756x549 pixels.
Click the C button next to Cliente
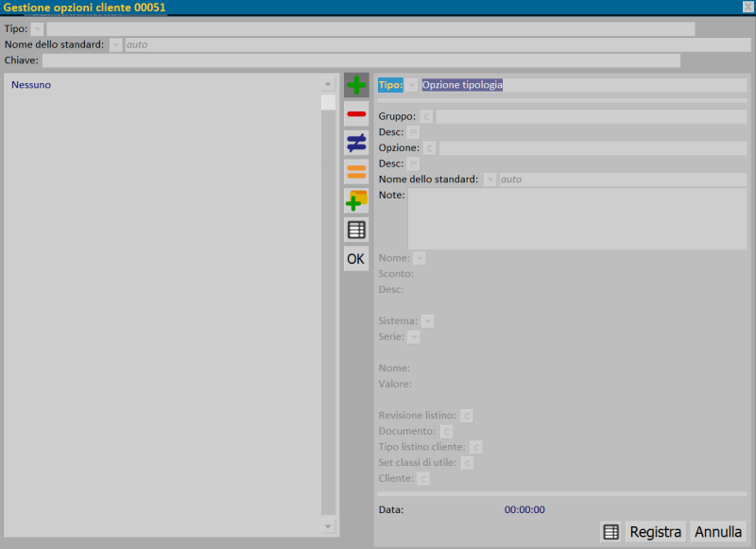(422, 479)
